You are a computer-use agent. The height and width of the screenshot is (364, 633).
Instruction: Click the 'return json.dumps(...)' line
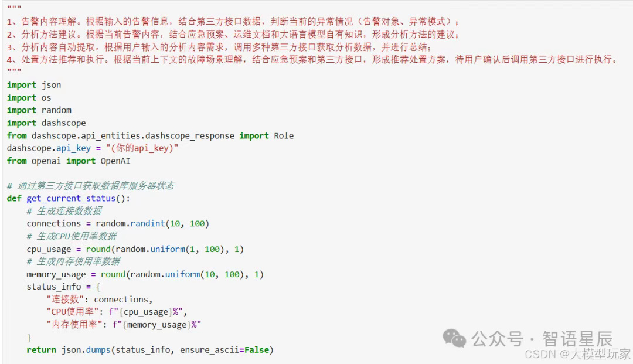tap(150, 350)
